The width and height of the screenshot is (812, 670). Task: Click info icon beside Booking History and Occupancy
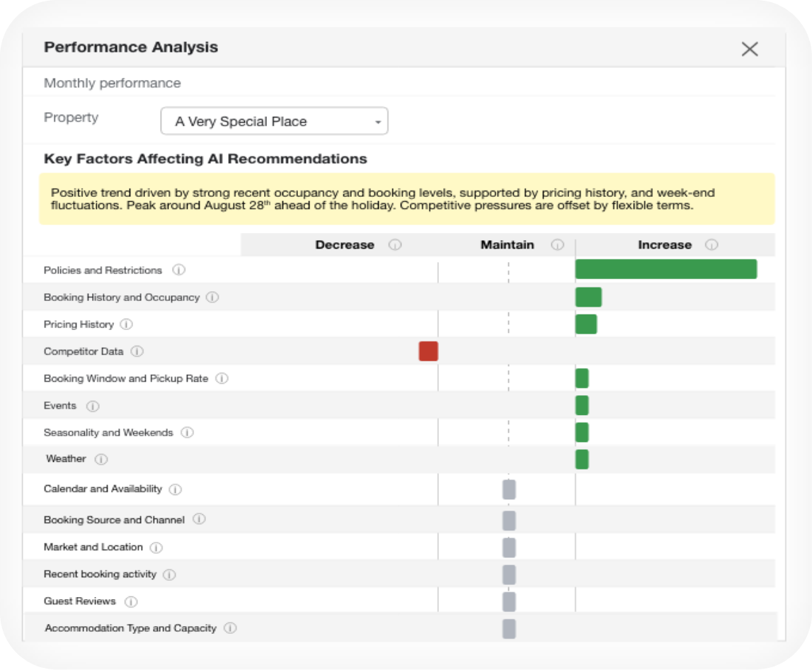(212, 297)
